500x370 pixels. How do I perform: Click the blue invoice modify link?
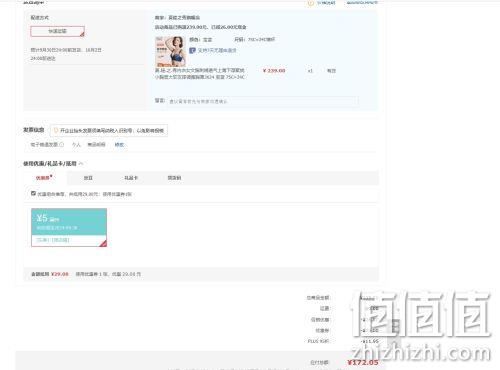pyautogui.click(x=119, y=145)
